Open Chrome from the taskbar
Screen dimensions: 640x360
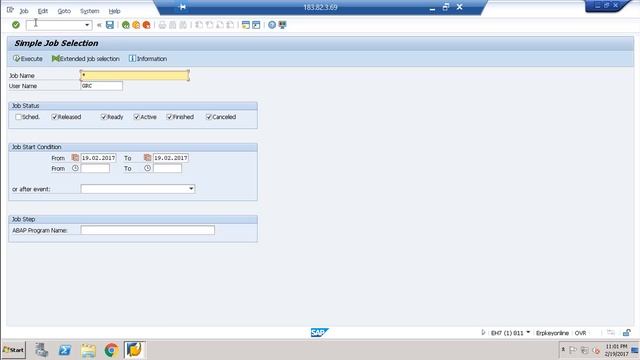click(111, 350)
